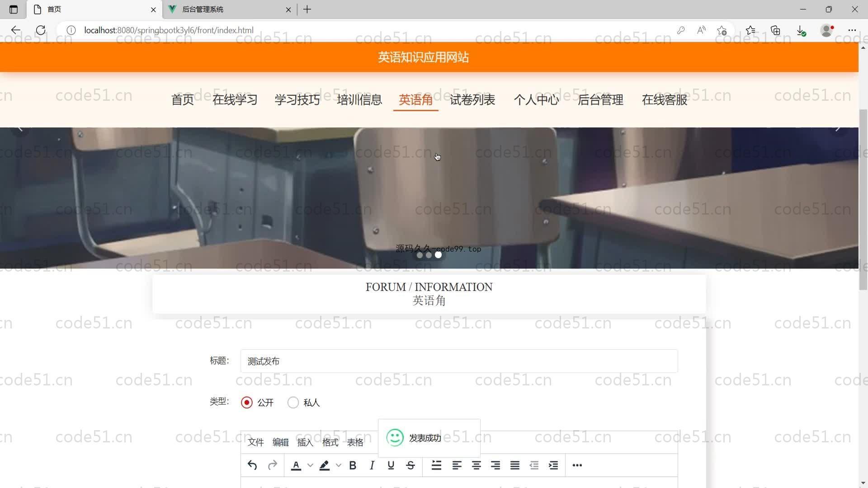Refresh the browser page
The image size is (868, 488).
click(41, 30)
